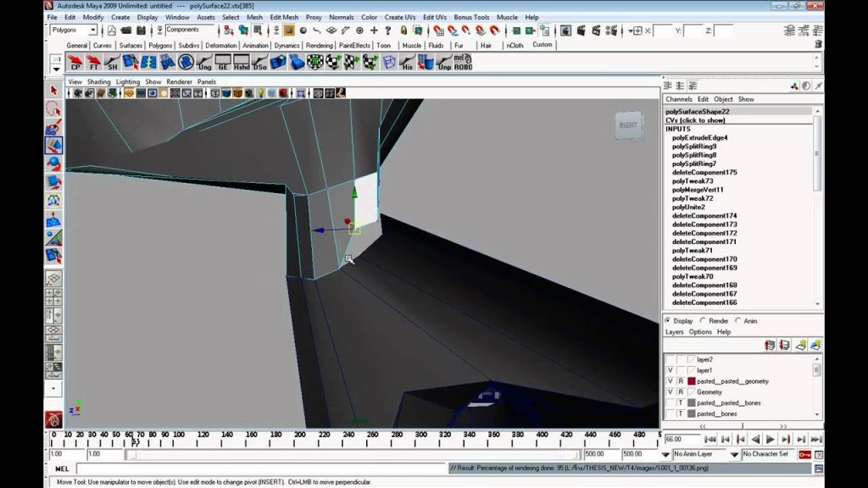Click the Play backwards button

coord(755,440)
